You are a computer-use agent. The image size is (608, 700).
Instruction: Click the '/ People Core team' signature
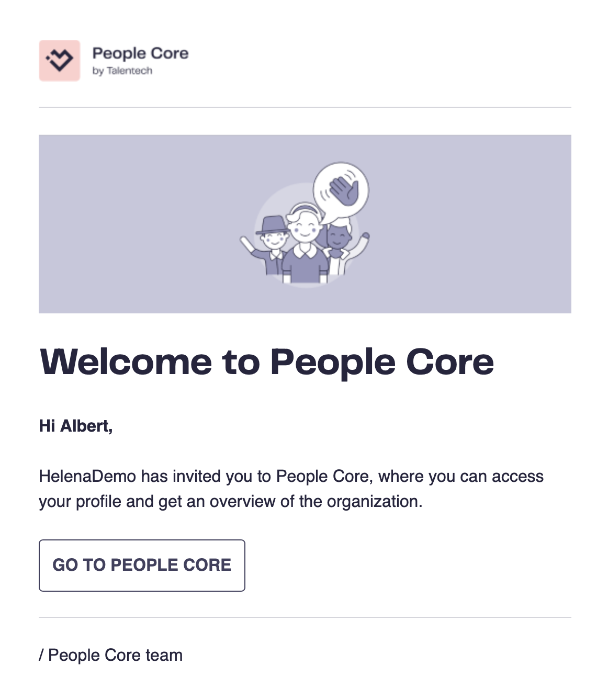point(111,655)
